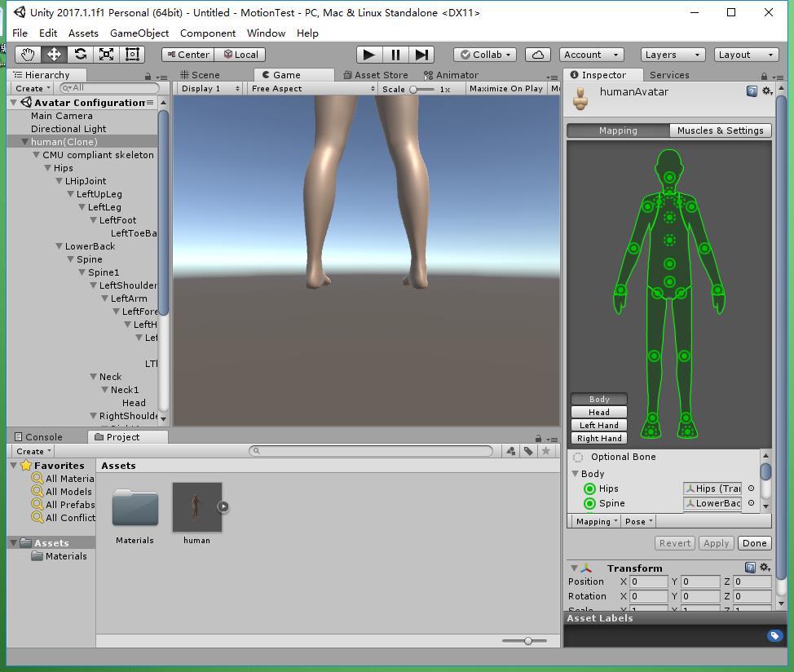Select the Head mapping view
This screenshot has width=794, height=672.
click(x=599, y=412)
